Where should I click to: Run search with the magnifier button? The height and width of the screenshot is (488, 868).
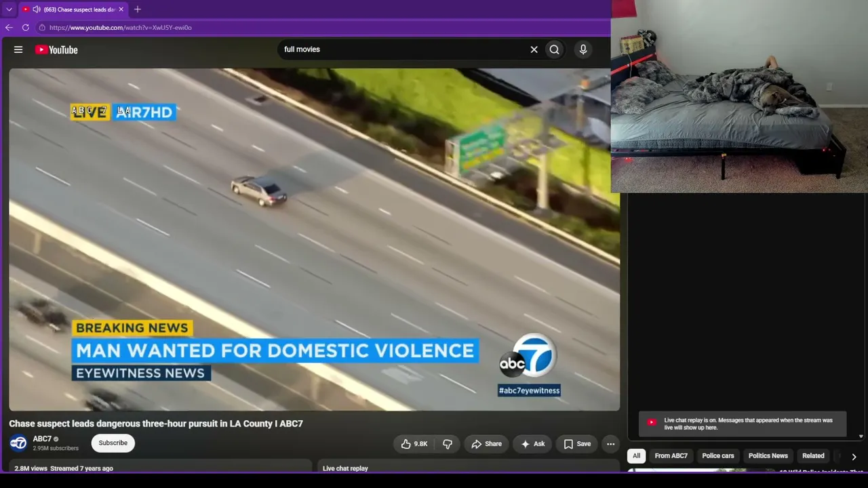pyautogui.click(x=555, y=49)
